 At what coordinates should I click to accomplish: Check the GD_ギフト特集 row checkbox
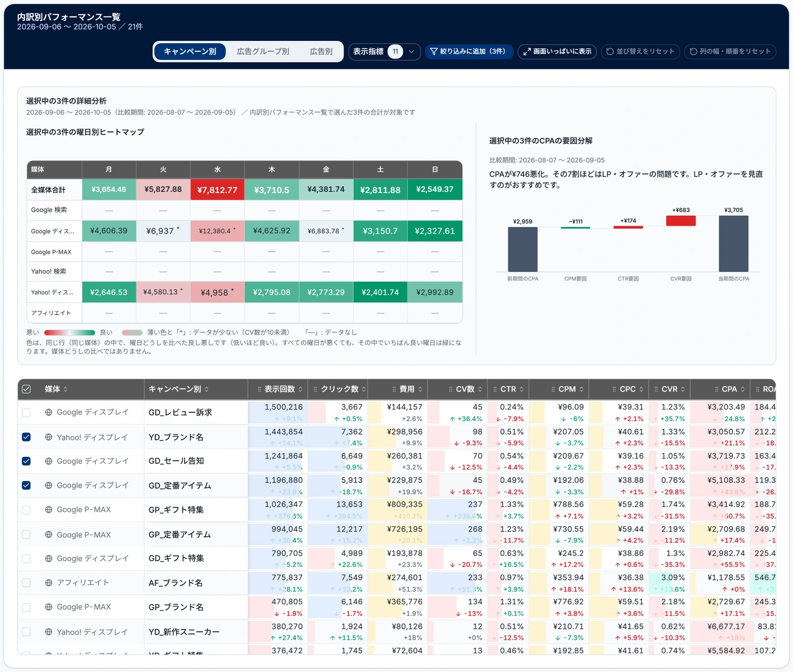[26, 558]
